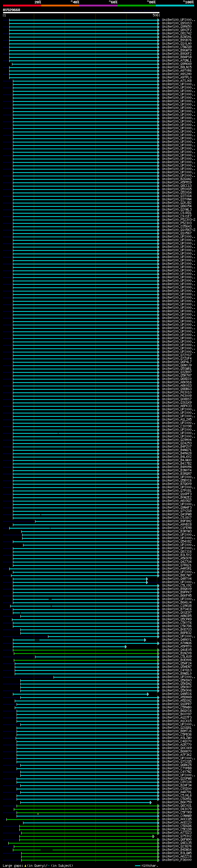Select label UniRef100_B2GUA2
The height and width of the screenshot is (868, 197).
pyautogui.click(x=177, y=179)
